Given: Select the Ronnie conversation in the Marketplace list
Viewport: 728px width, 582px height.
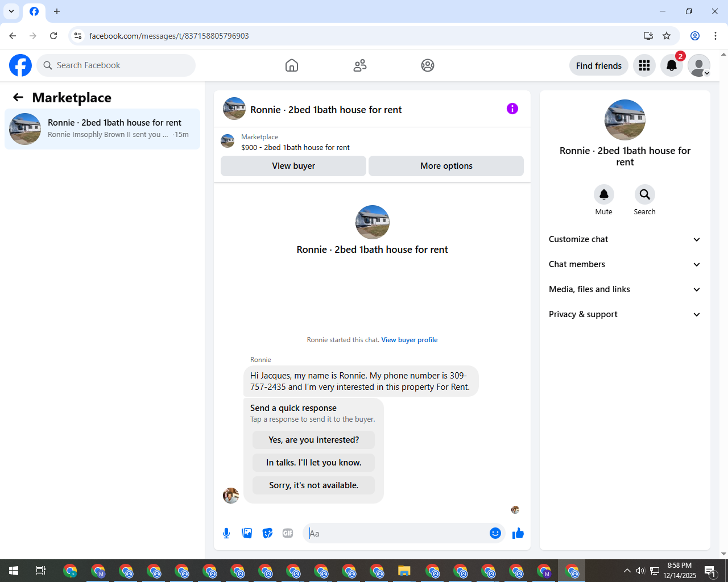Looking at the screenshot, I should [102, 129].
